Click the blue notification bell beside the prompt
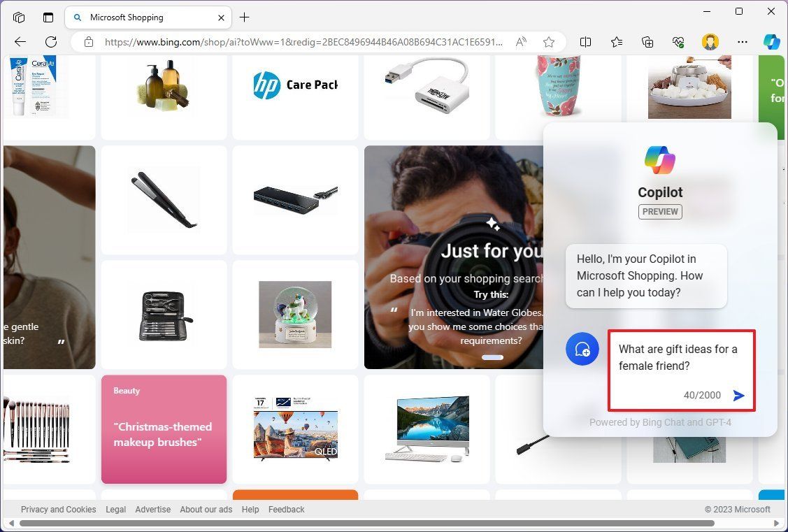Viewport: 788px width, 532px height. point(582,349)
